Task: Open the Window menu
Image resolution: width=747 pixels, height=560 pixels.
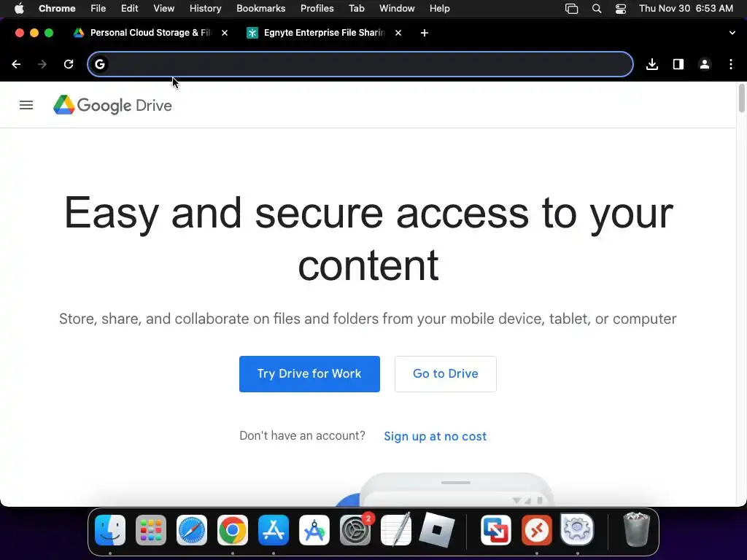Action: pyautogui.click(x=397, y=9)
